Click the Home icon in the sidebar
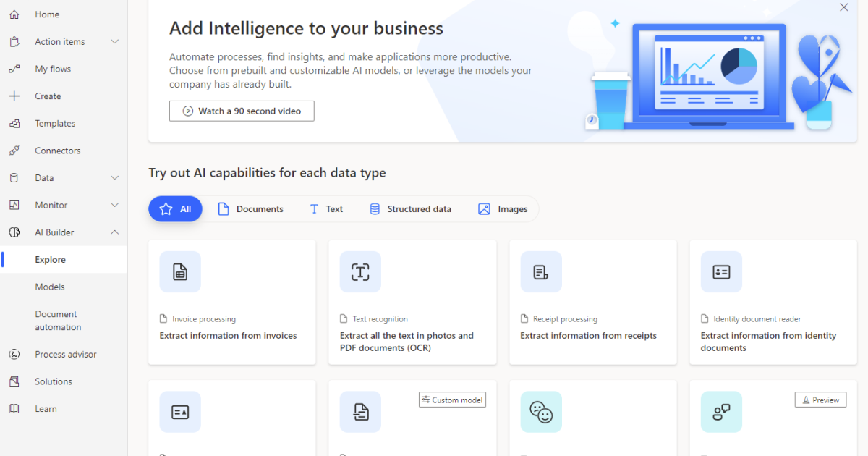This screenshot has height=456, width=868. pyautogui.click(x=14, y=14)
